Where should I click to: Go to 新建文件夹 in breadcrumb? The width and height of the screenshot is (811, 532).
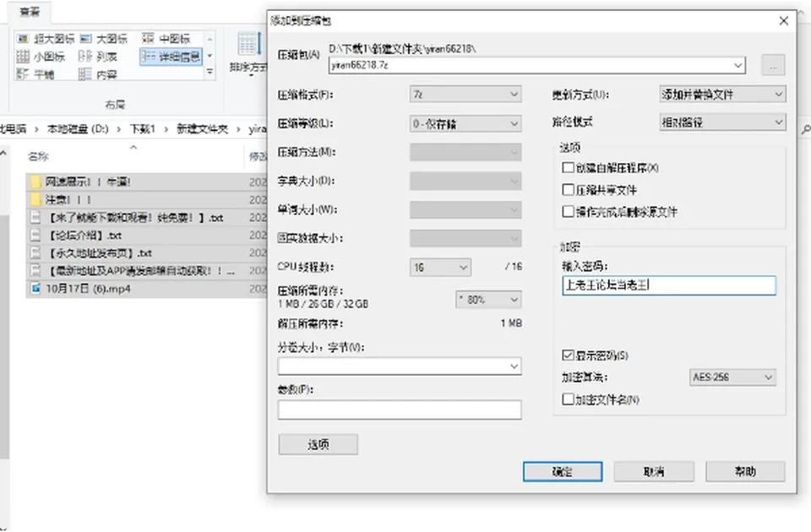point(202,128)
